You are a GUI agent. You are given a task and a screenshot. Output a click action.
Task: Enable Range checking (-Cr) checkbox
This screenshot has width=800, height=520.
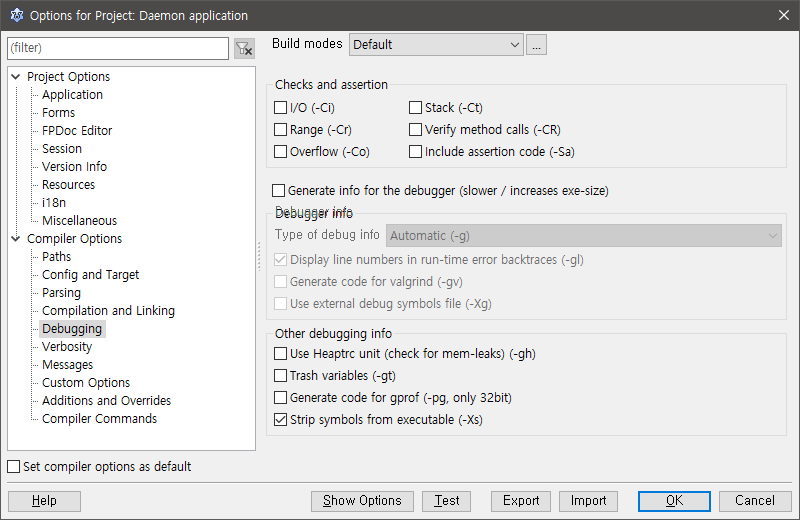coord(281,130)
